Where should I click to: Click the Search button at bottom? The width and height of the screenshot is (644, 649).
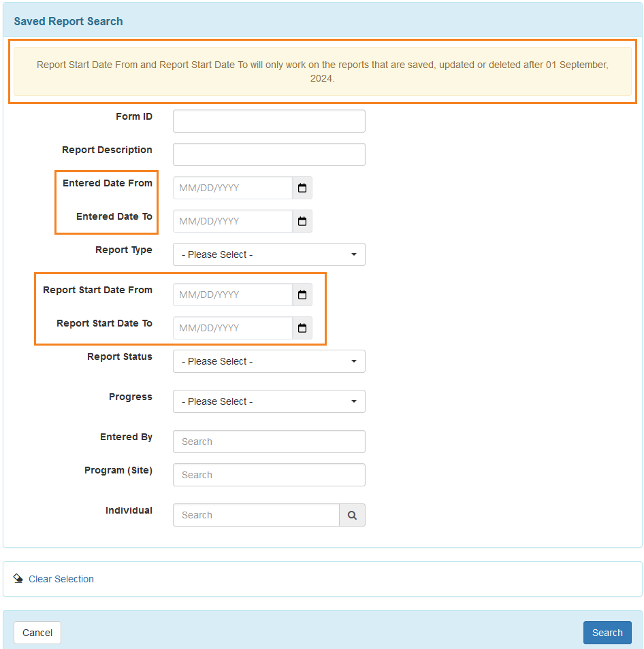point(607,633)
